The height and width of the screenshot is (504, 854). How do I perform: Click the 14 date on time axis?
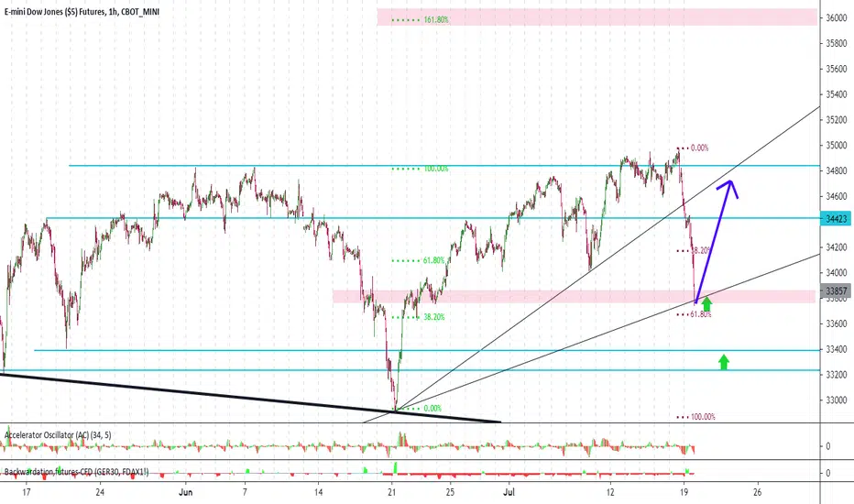coord(318,492)
